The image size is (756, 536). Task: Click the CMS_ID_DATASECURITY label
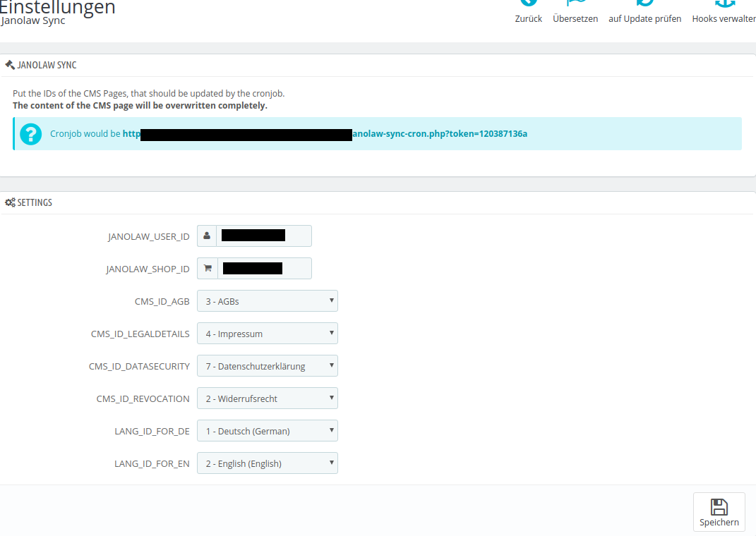point(139,367)
